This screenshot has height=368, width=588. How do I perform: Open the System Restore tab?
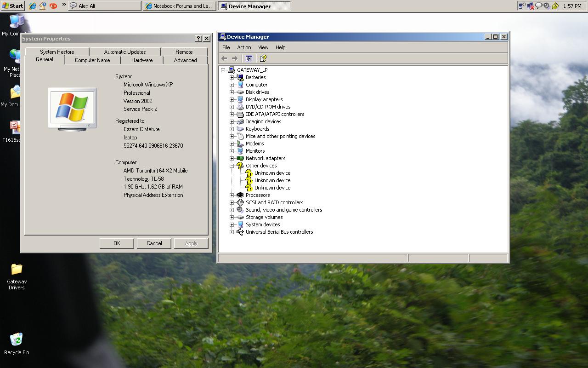pyautogui.click(x=57, y=52)
